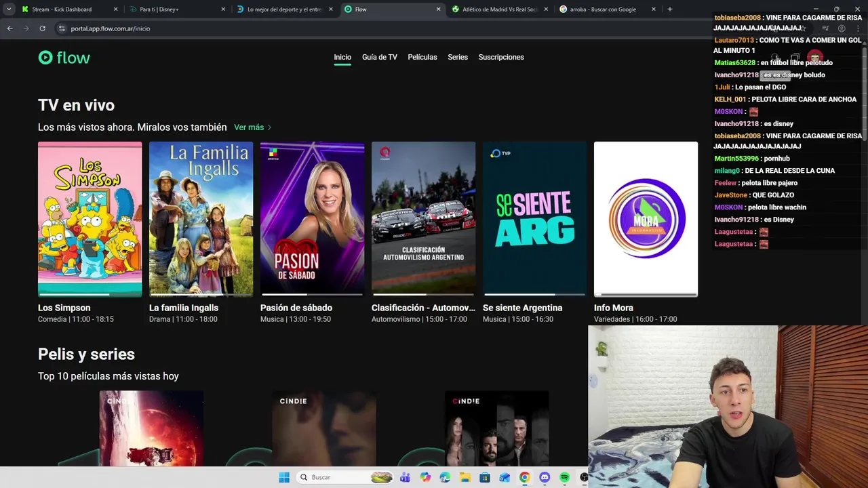Viewport: 868px width, 488px height.
Task: Close the Flow tab
Action: (438, 9)
